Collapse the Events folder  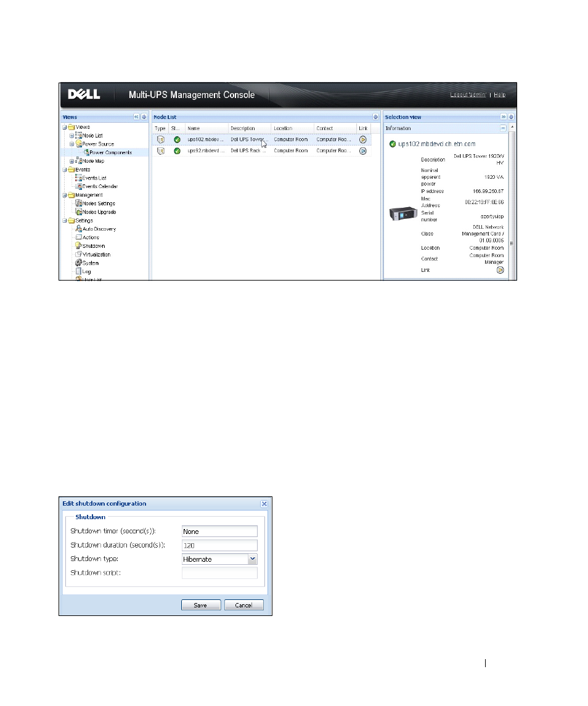(x=64, y=170)
